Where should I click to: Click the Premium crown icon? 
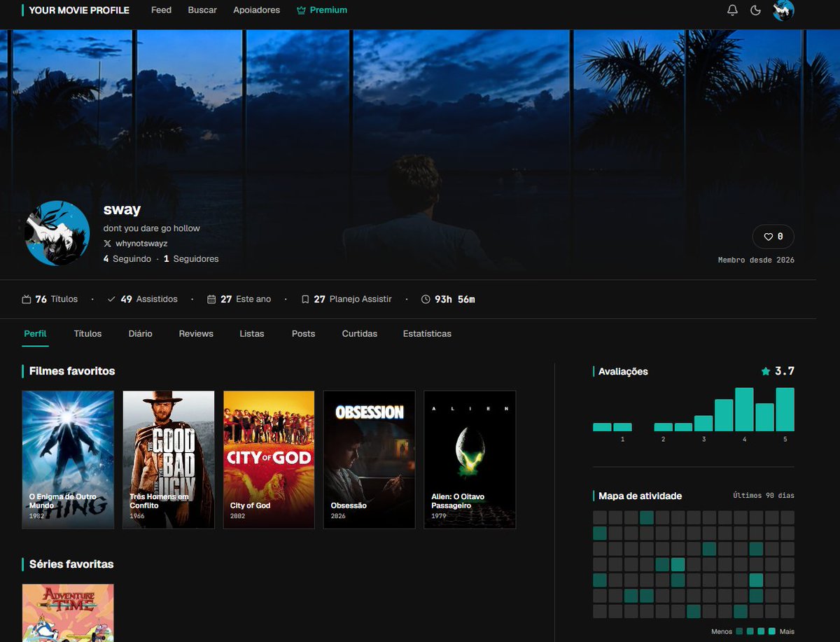point(302,11)
